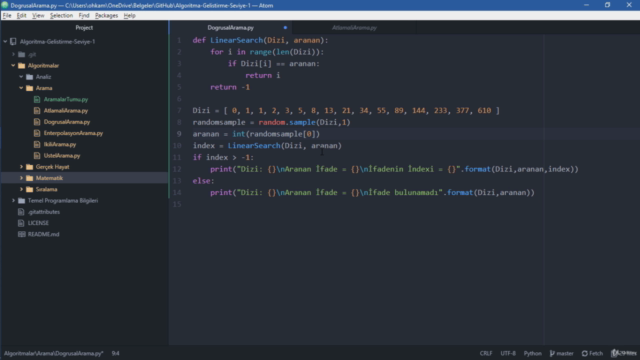Viewport: 640px width, 360px height.
Task: Click 'bulunamadı' text on line 14
Action: (416, 193)
